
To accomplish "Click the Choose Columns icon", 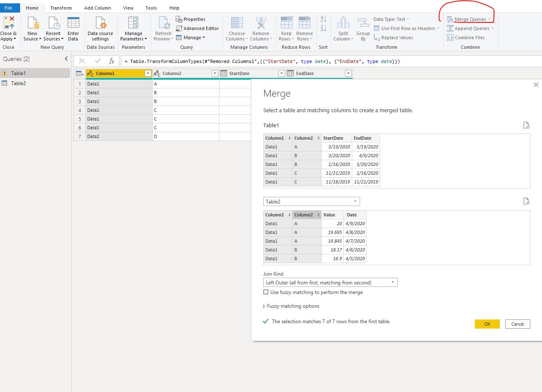I will [237, 23].
